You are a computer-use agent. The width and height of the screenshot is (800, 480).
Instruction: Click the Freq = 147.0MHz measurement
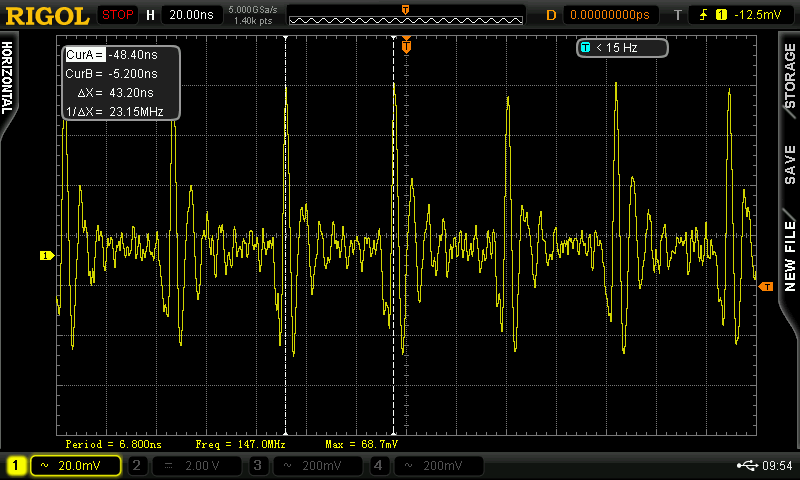pyautogui.click(x=240, y=444)
